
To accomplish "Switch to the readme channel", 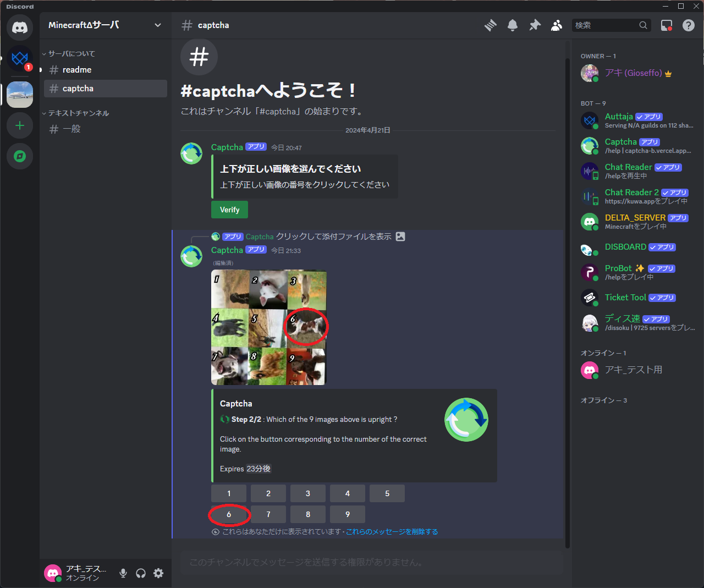I will 77,70.
